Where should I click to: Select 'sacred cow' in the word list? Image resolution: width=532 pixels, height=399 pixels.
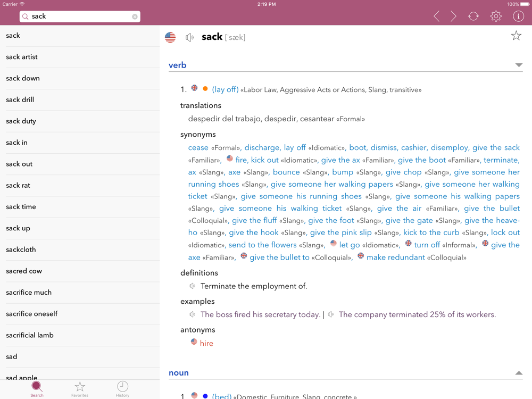(80, 271)
